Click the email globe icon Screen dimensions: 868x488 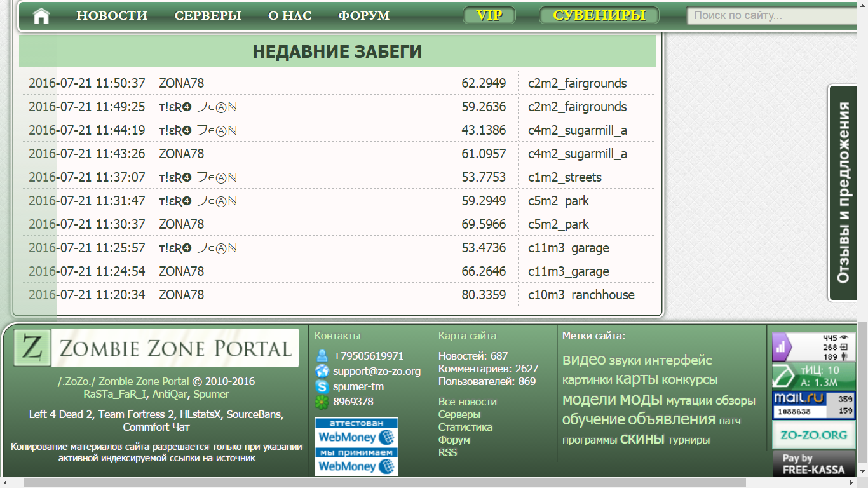point(322,371)
